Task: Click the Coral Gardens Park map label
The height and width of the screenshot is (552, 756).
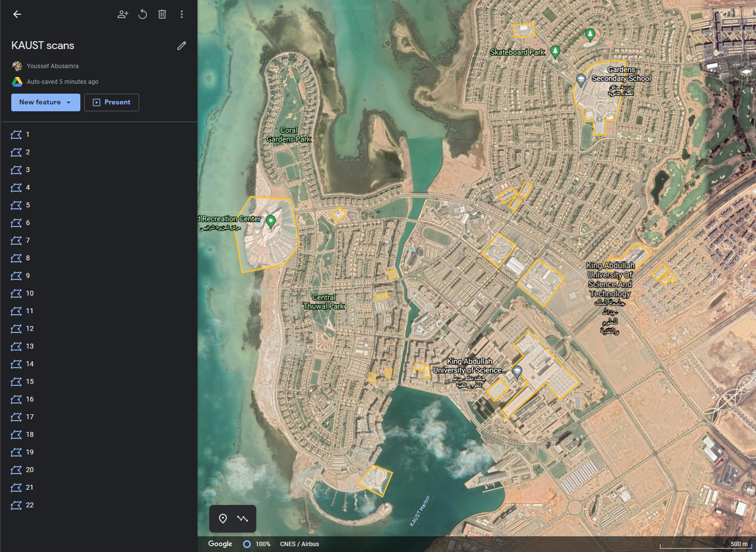Action: [x=289, y=135]
